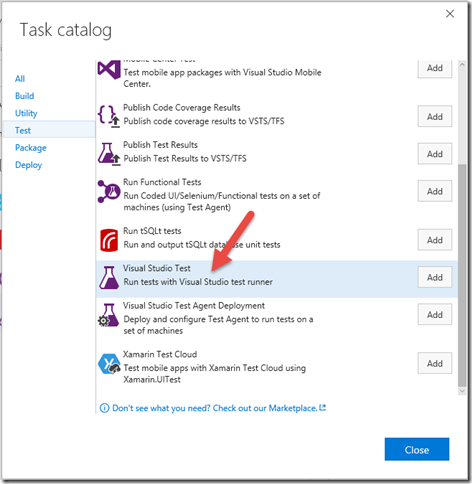Add the Run Functional Tests task

point(435,191)
